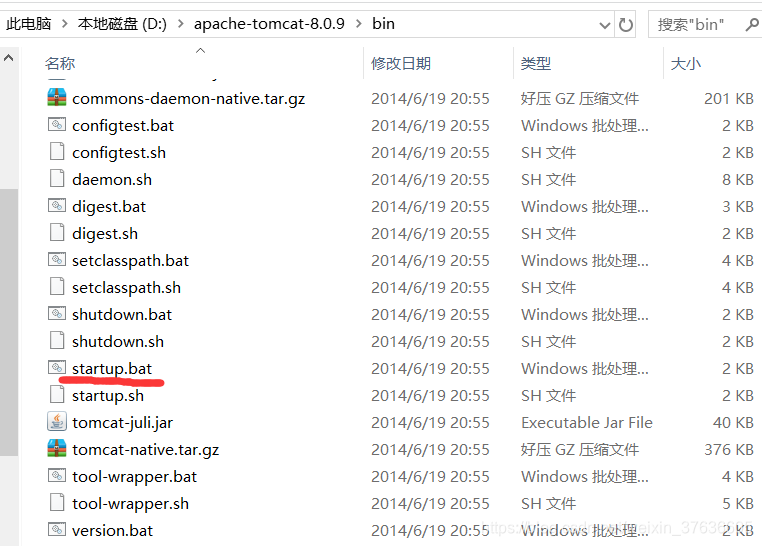The height and width of the screenshot is (546, 762).
Task: Click the tool-wrapper.sh file icon
Action: (57, 503)
